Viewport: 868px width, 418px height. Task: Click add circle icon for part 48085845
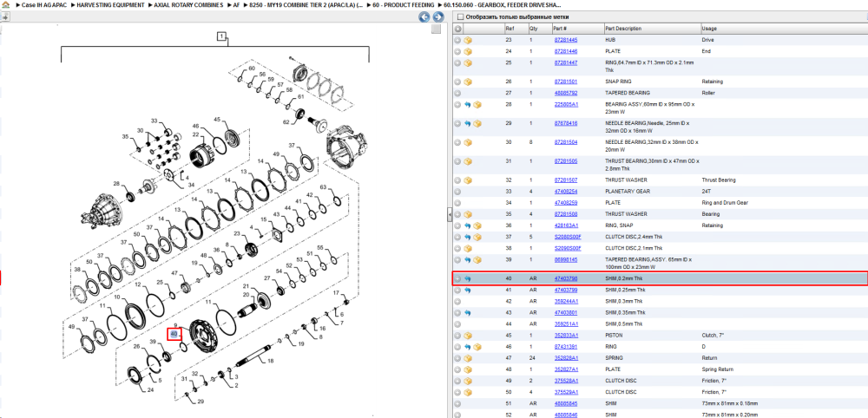[x=457, y=403]
